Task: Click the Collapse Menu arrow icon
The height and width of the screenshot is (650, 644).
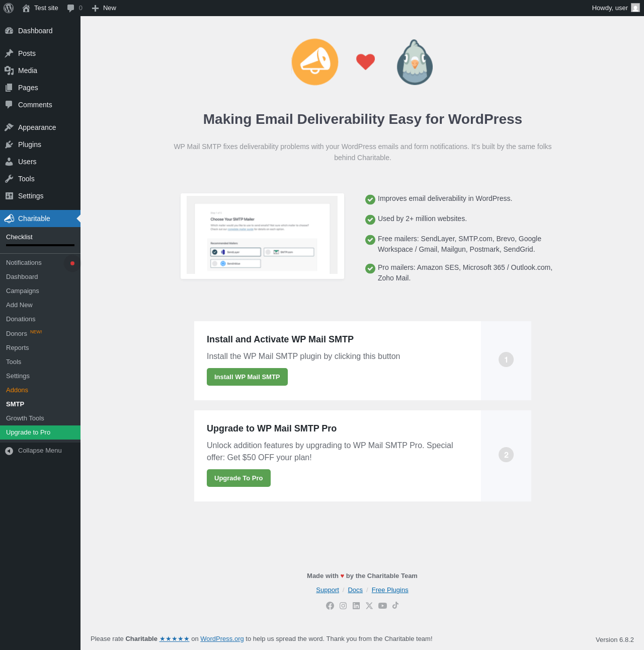Action: point(9,451)
